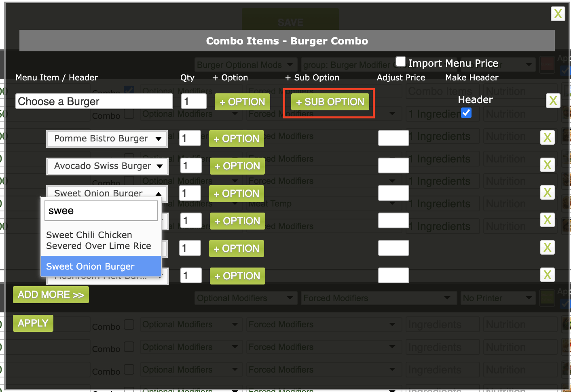Choose Sweet Chili Chicken Severed Over Lime Rice

coord(99,240)
